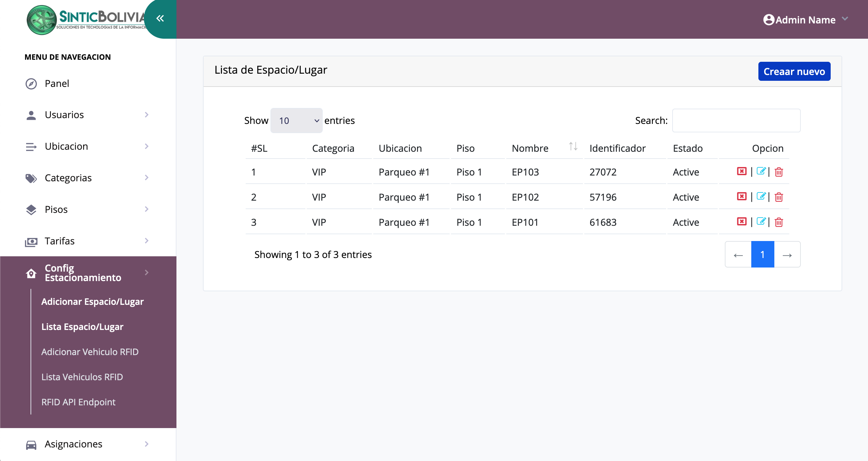Go to next page arrow in pagination
The image size is (868, 461).
coord(787,255)
